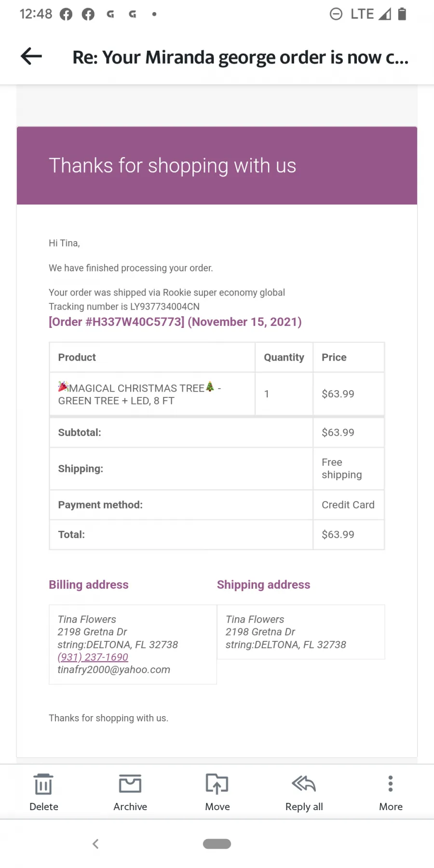The width and height of the screenshot is (434, 868).
Task: Tap the Shipping address heading
Action: click(263, 584)
